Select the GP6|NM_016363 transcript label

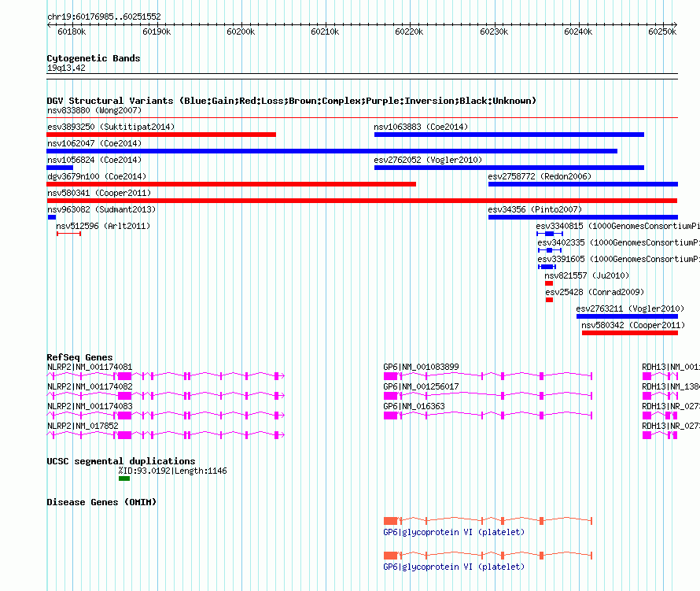[414, 406]
